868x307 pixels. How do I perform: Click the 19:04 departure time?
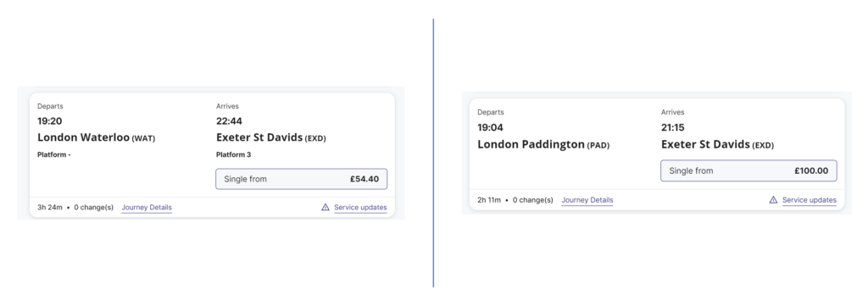(x=491, y=127)
